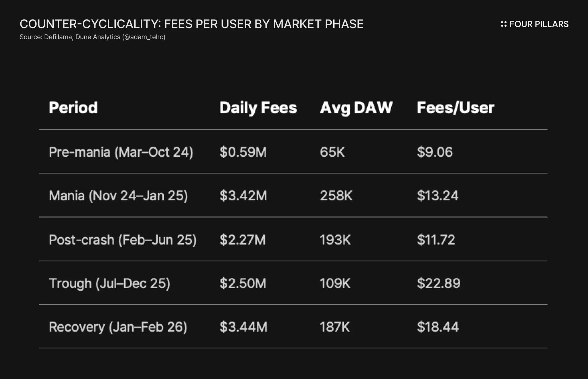Viewport: 588px width, 379px height.
Task: Click the $22.89 fees per user value
Action: tap(438, 283)
